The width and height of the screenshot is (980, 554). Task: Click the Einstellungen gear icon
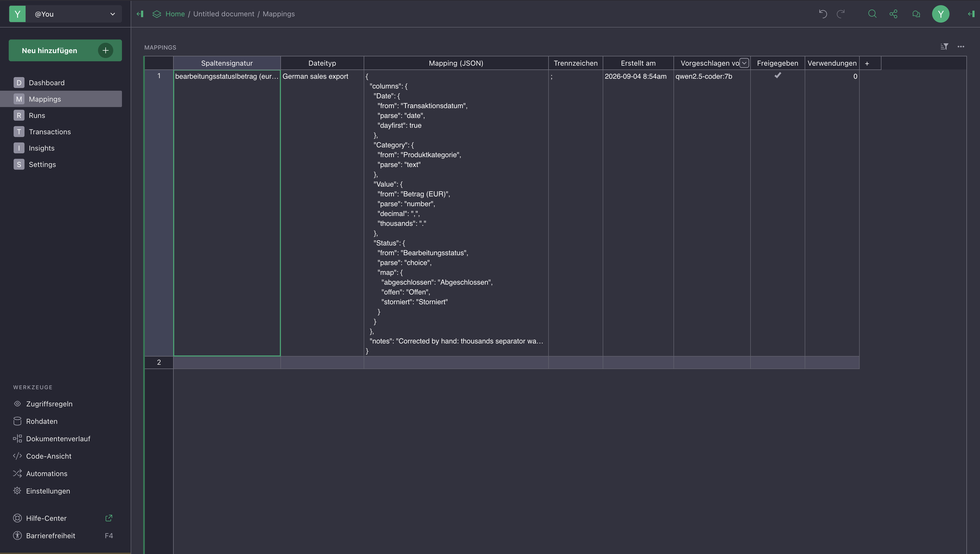(17, 491)
